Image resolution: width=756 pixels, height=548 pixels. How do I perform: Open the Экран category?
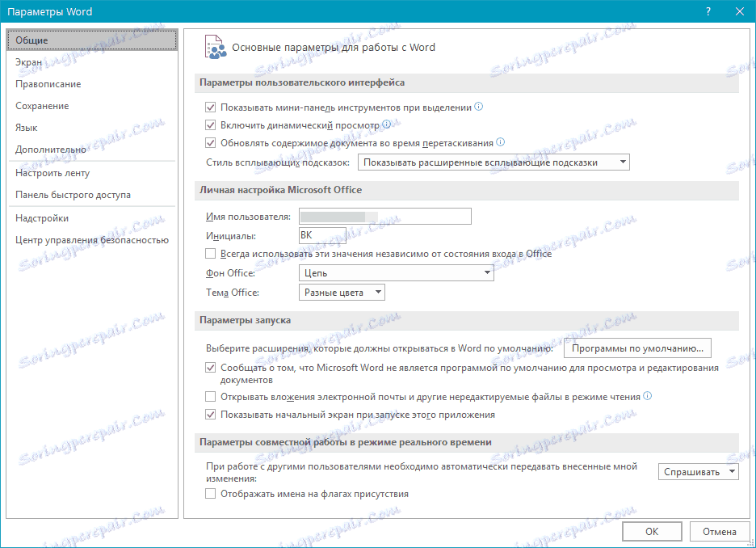pos(91,62)
